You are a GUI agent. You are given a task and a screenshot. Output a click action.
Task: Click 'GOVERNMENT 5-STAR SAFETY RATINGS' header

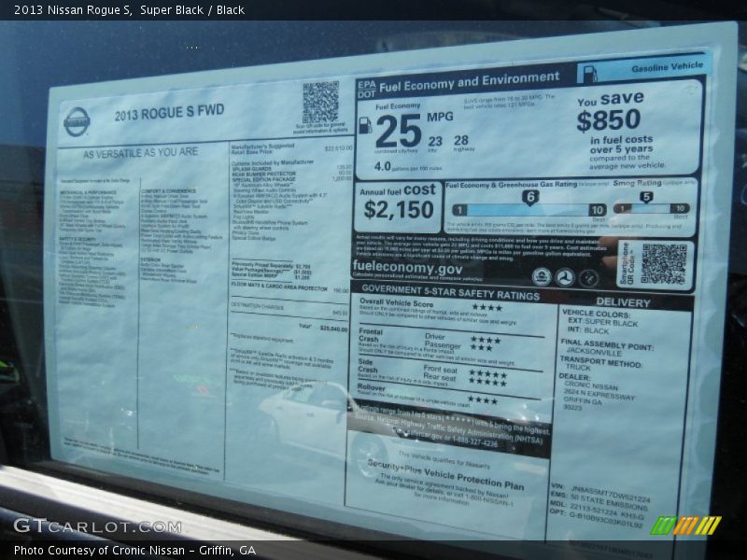tap(451, 292)
